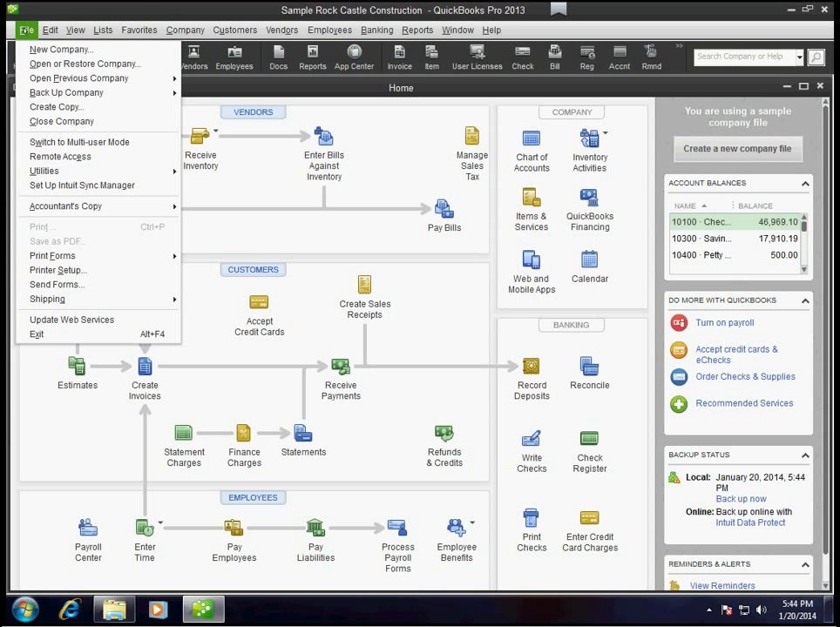Click the Statements icon

302,433
